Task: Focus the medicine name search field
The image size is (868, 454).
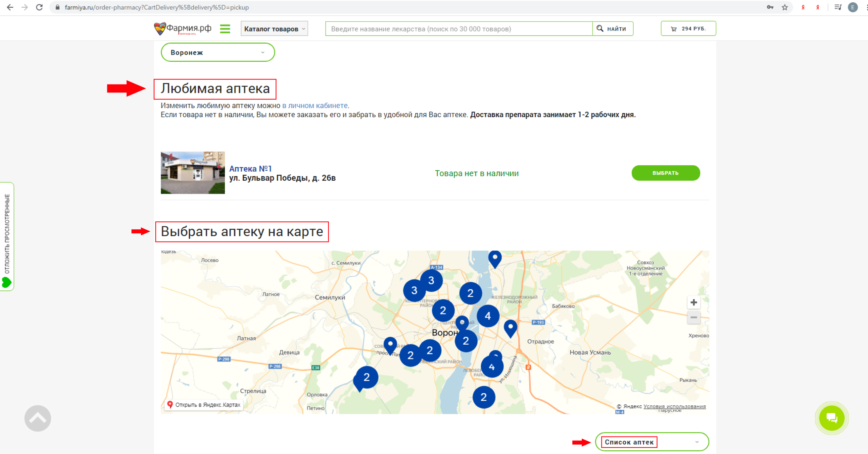Action: [458, 29]
